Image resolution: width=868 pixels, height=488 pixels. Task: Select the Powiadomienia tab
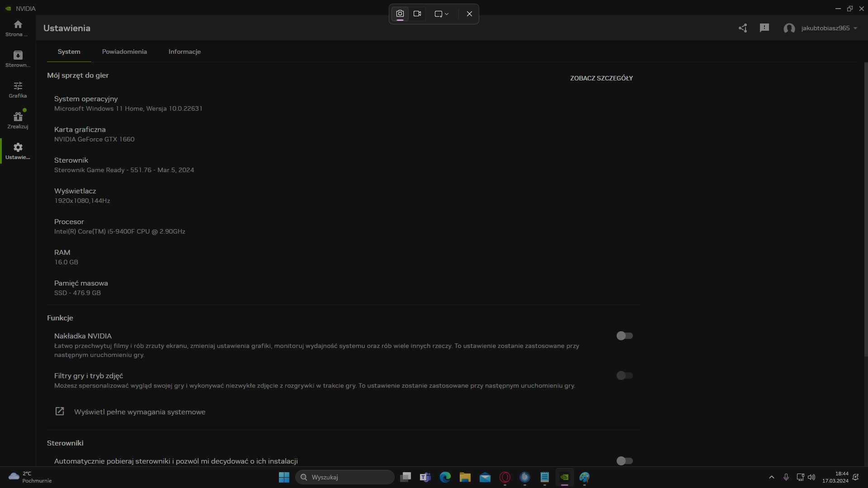tap(124, 51)
